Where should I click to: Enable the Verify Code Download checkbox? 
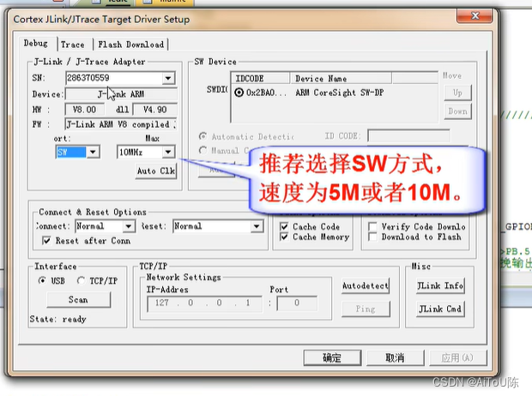click(372, 226)
